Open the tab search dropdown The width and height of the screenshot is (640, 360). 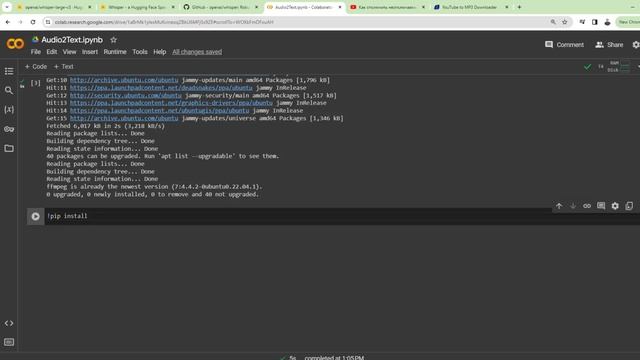coord(7,7)
